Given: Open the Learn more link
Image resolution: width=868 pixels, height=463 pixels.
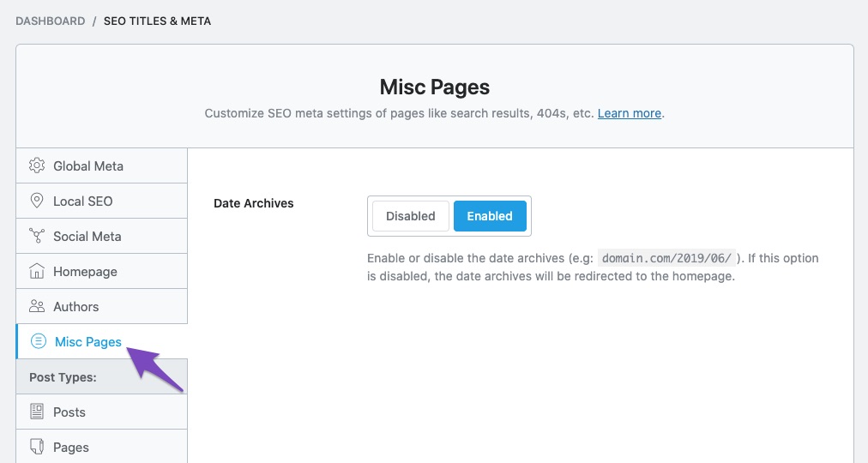Looking at the screenshot, I should [x=629, y=113].
